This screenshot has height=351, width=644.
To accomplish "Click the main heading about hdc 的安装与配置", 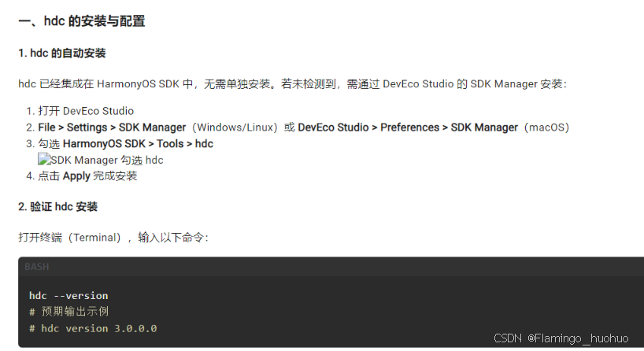I will click(x=82, y=21).
